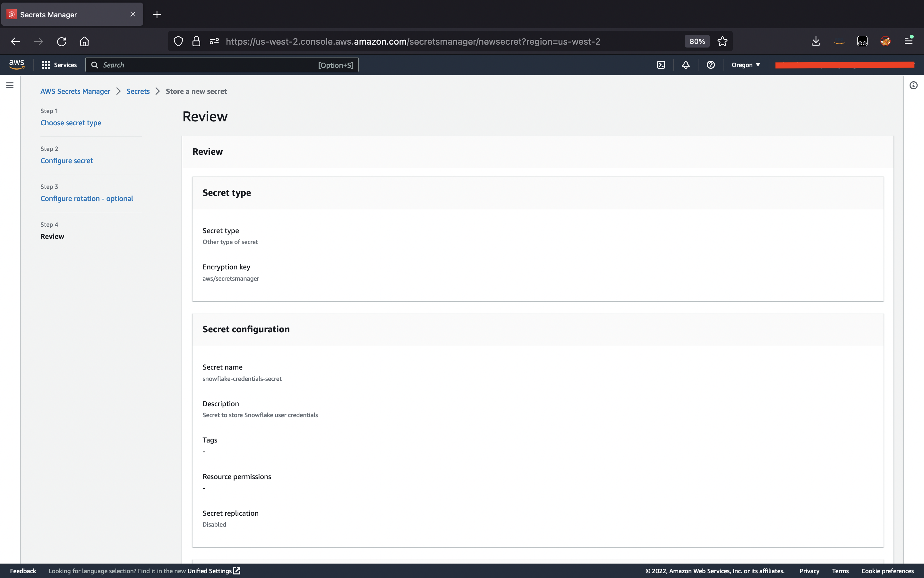
Task: Click the Disabled secret replication value
Action: pyautogui.click(x=214, y=524)
